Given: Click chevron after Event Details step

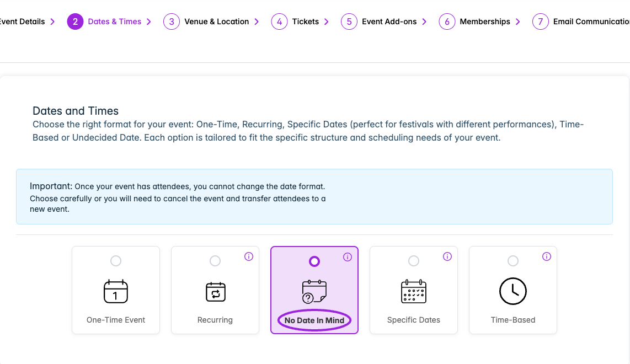Looking at the screenshot, I should pyautogui.click(x=52, y=22).
